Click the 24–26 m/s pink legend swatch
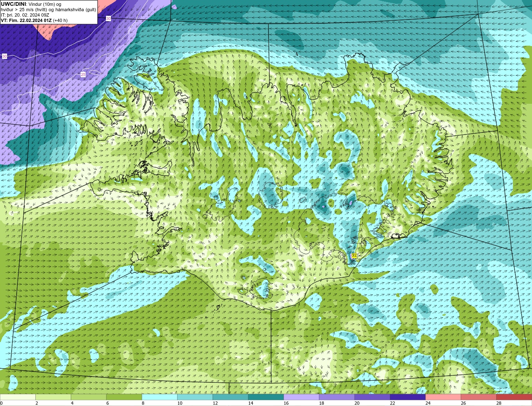The width and height of the screenshot is (532, 406). coord(443,397)
